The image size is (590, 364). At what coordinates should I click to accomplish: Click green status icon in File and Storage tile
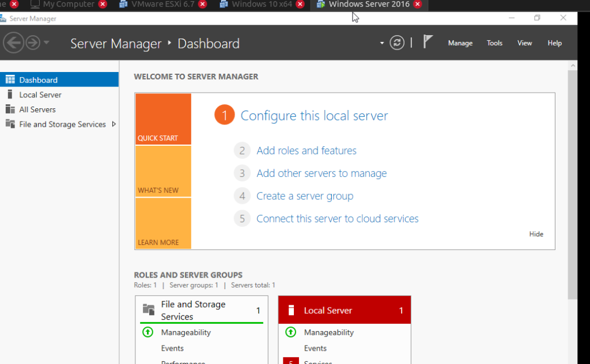click(x=148, y=332)
